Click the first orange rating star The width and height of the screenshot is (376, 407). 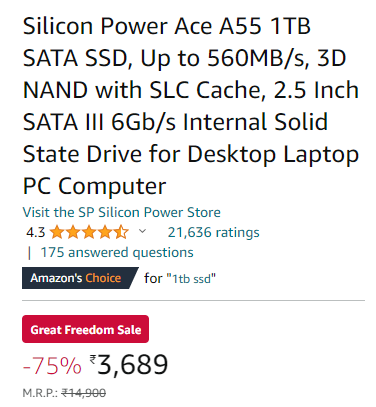tap(57, 232)
